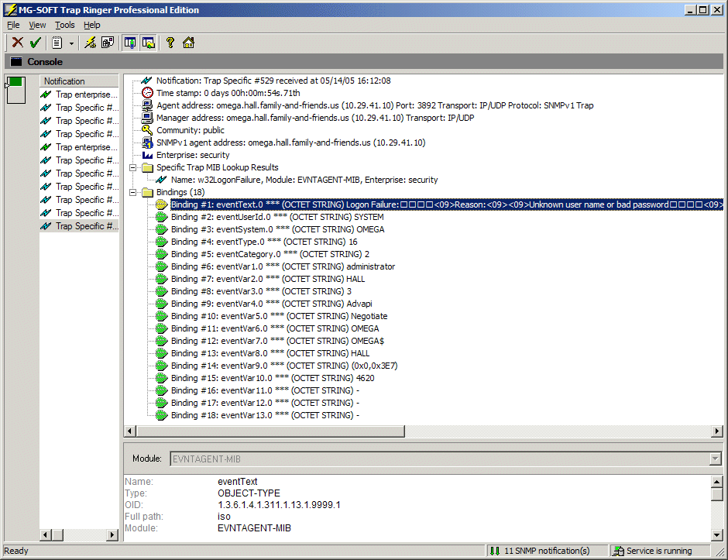
Task: Click the clipboard document toolbar icon
Action: [x=57, y=43]
